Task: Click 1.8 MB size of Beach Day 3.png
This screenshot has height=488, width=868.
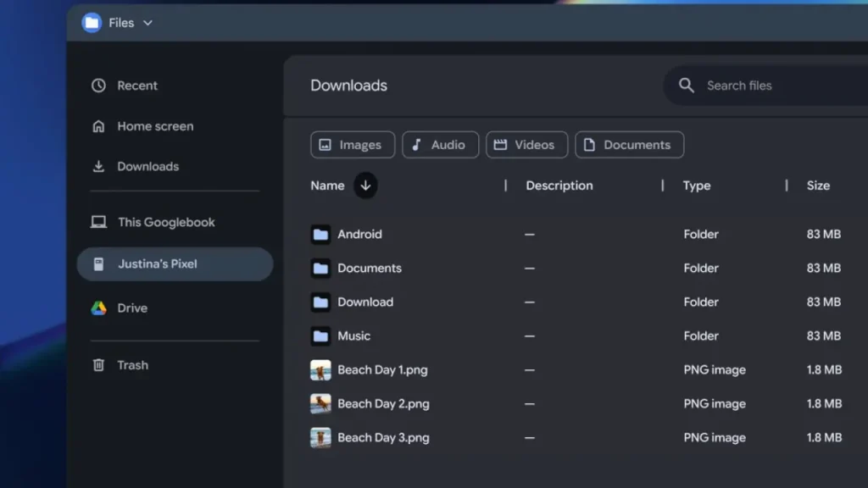Action: click(824, 438)
